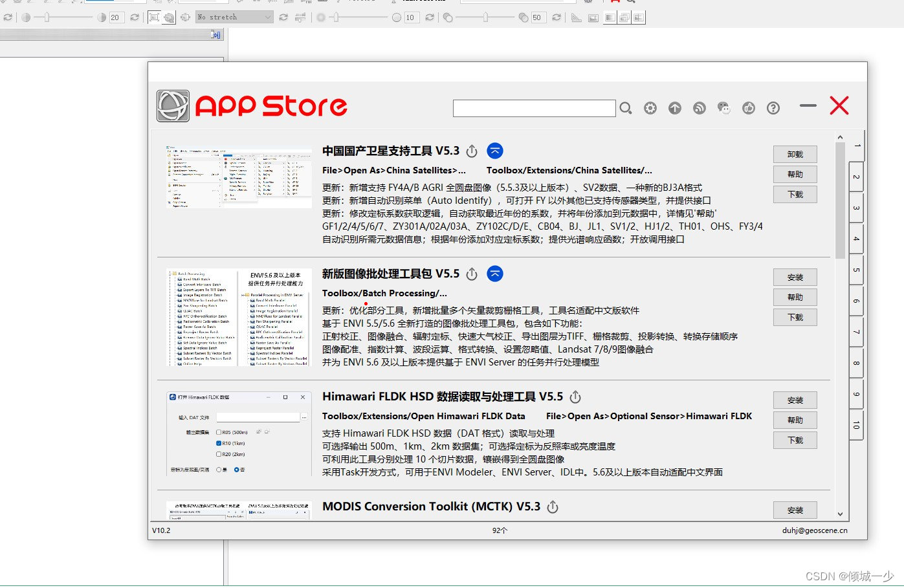Viewport: 904px width, 588px height.
Task: Open the RSS feed icon in App Store
Action: point(700,108)
